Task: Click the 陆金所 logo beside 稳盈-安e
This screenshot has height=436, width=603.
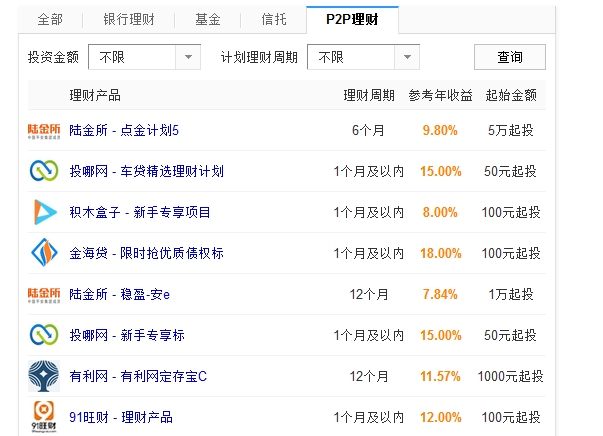Action: (44, 295)
